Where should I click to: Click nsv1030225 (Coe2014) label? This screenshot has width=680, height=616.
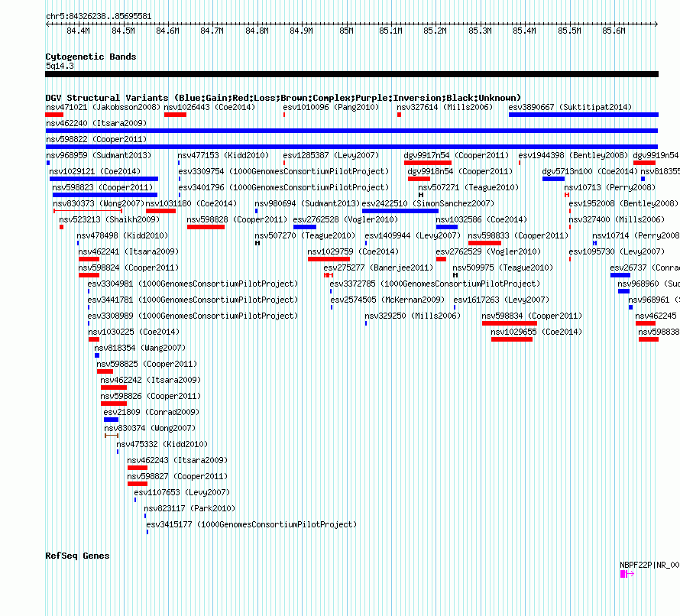pos(134,332)
